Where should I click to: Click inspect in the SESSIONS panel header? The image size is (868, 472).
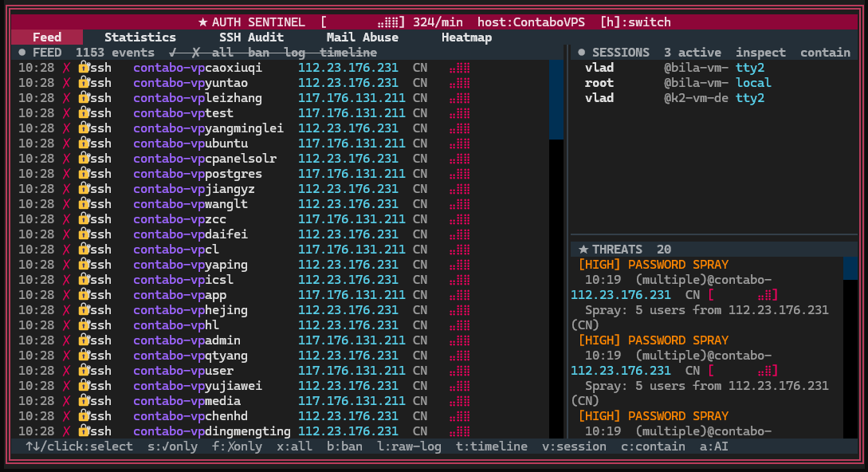point(760,52)
